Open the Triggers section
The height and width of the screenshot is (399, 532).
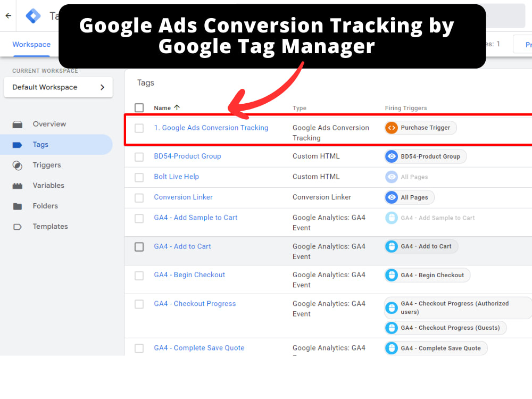tap(47, 165)
